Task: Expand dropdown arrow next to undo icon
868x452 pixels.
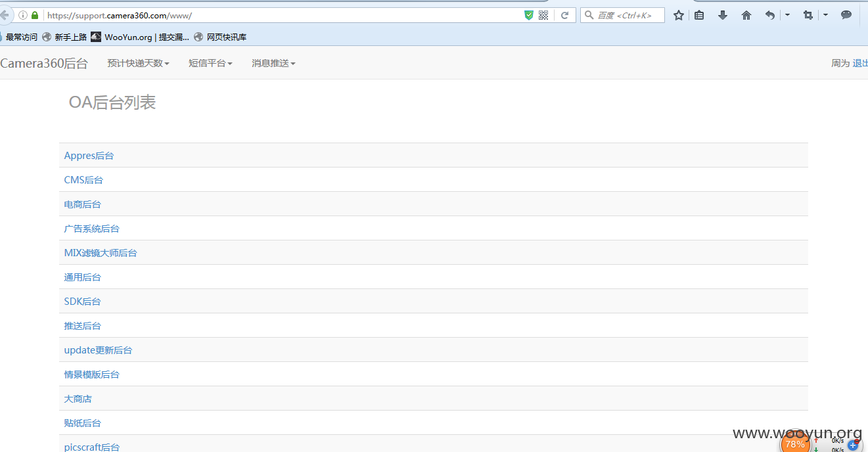Action: pos(787,15)
